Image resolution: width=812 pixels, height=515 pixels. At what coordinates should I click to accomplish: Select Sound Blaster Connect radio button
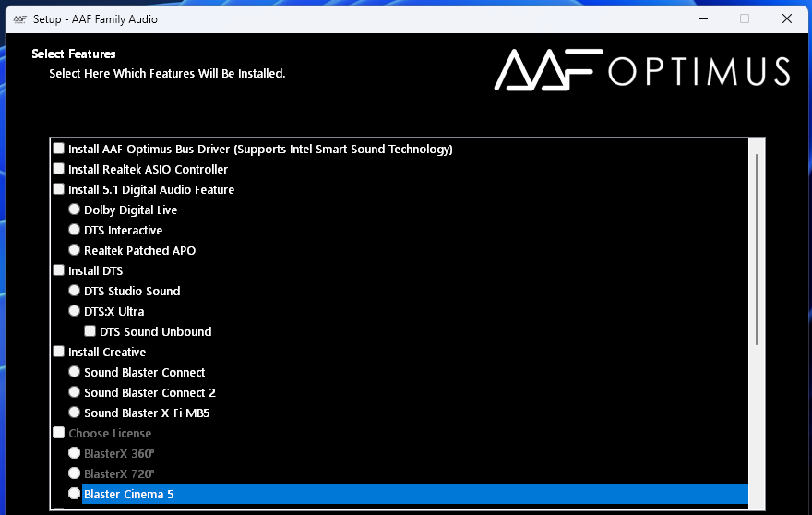[x=74, y=372]
